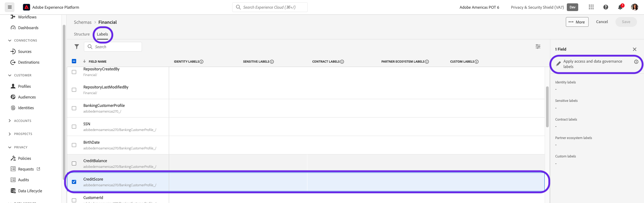Viewport: 644px width, 203px height.
Task: Switch to the Structure tab
Action: pos(82,34)
